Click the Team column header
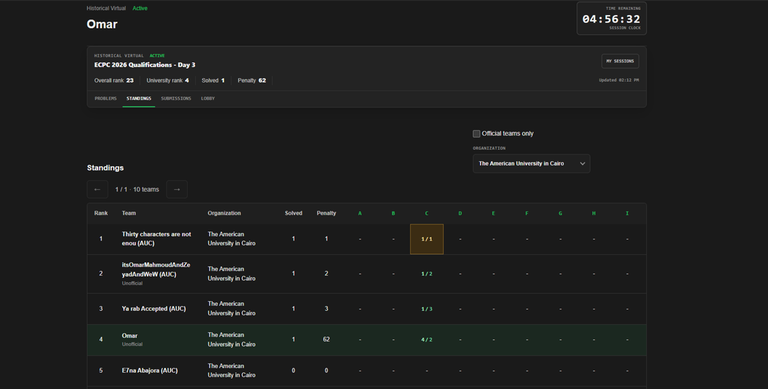This screenshot has height=389, width=768. [x=129, y=213]
